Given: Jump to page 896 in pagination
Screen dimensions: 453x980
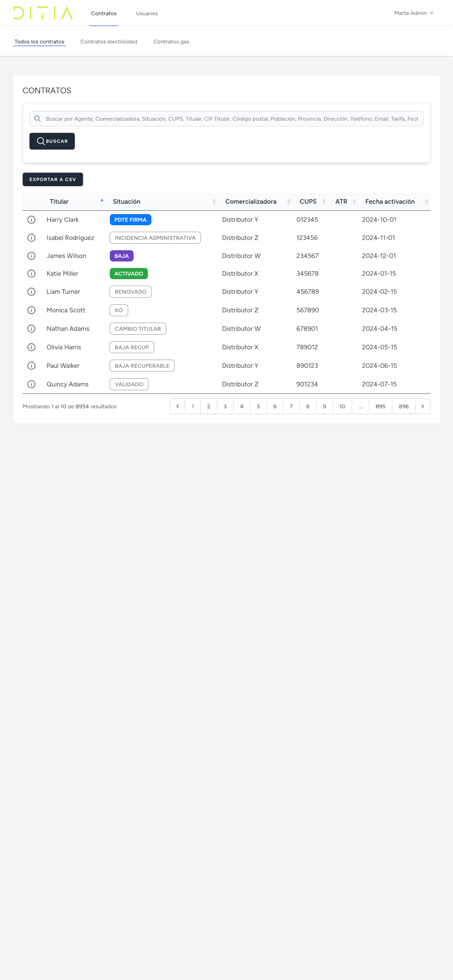Looking at the screenshot, I should tap(403, 406).
